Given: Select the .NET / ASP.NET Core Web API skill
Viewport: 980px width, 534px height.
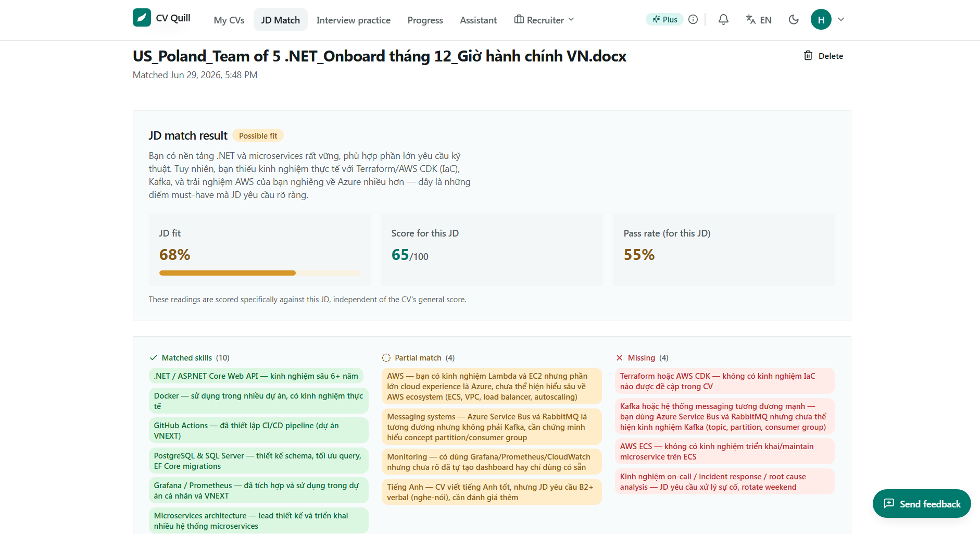Looking at the screenshot, I should tap(256, 376).
